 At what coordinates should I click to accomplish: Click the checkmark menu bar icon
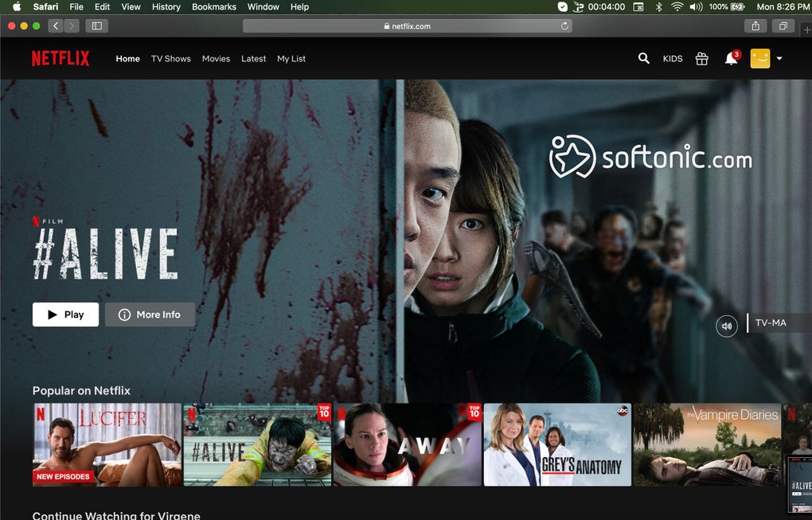[562, 6]
